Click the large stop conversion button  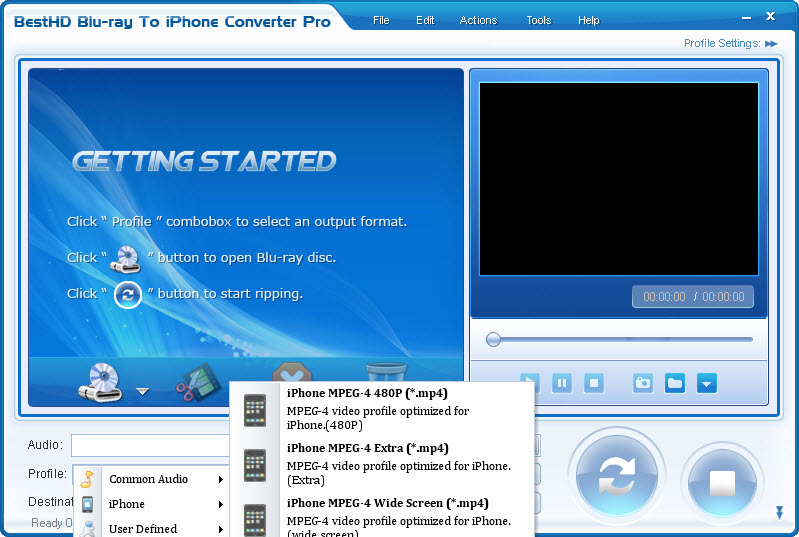tap(722, 481)
